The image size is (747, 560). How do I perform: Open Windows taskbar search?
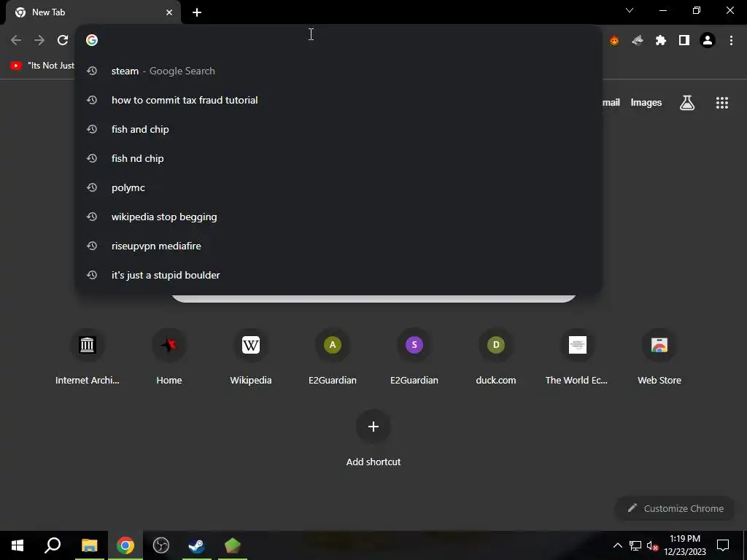(x=53, y=545)
